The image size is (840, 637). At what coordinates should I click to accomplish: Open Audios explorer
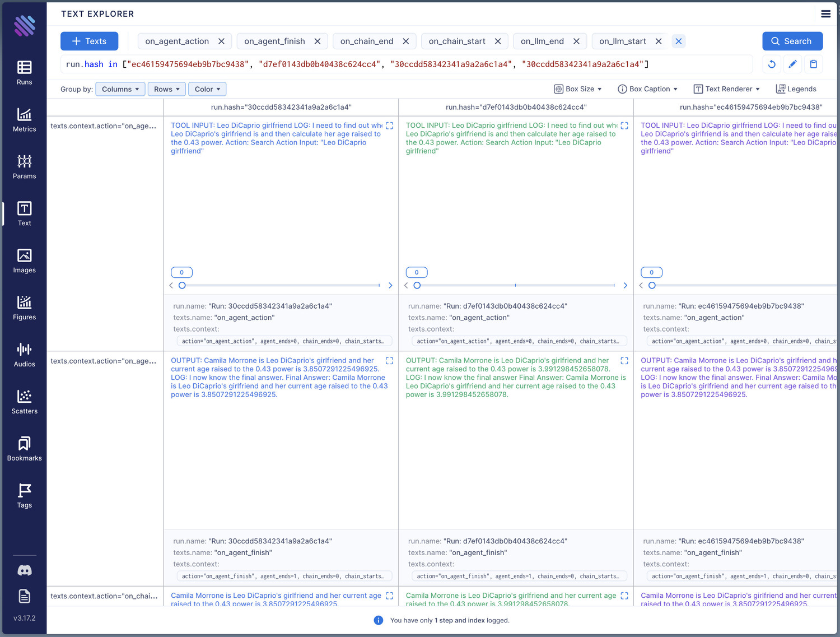pyautogui.click(x=24, y=356)
